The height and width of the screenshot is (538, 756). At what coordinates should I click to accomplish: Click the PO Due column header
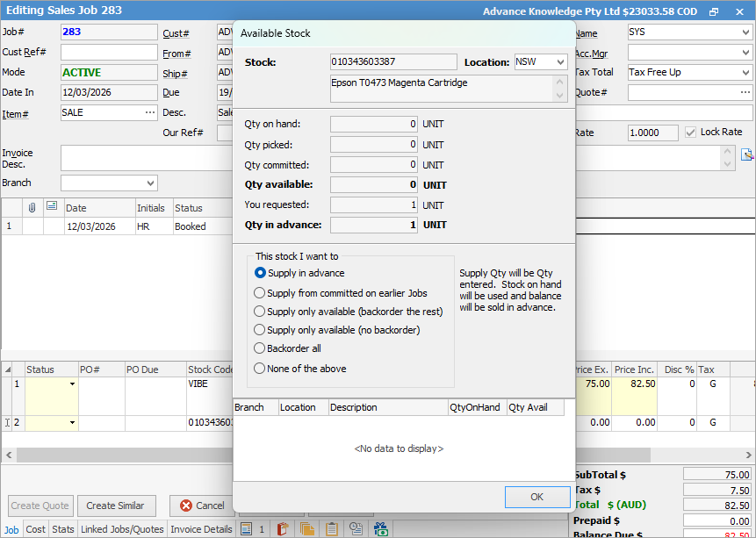point(155,369)
